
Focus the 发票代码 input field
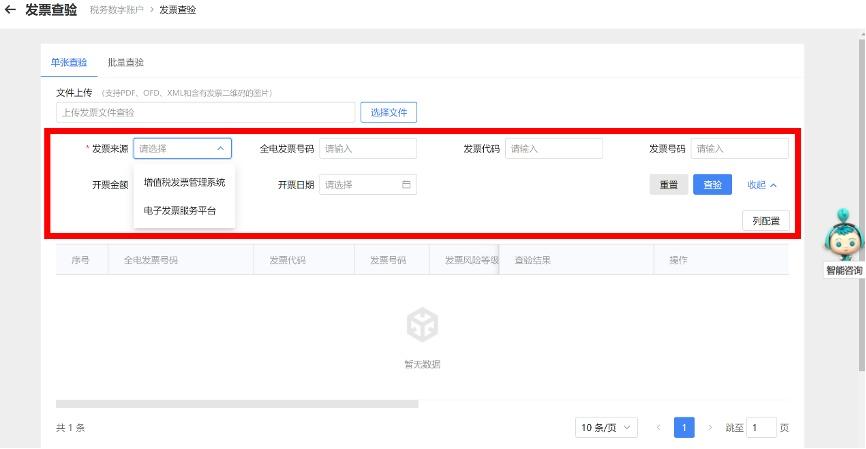click(553, 149)
